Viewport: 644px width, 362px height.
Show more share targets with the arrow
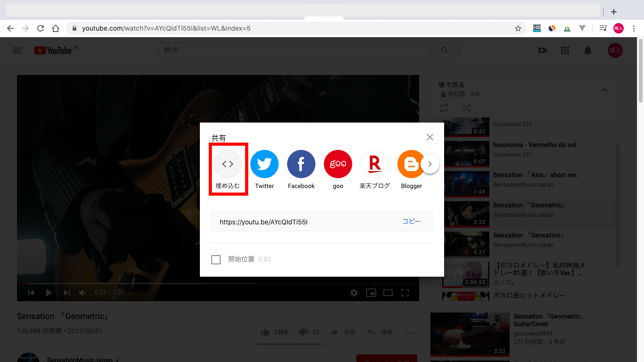pyautogui.click(x=429, y=164)
